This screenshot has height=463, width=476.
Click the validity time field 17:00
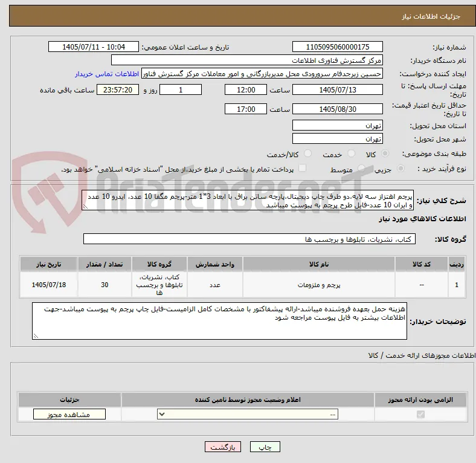pos(246,109)
